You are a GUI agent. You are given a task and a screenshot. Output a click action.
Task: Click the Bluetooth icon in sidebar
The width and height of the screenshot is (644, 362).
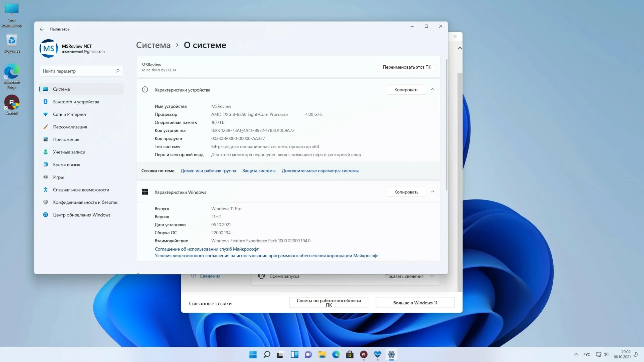tap(46, 102)
